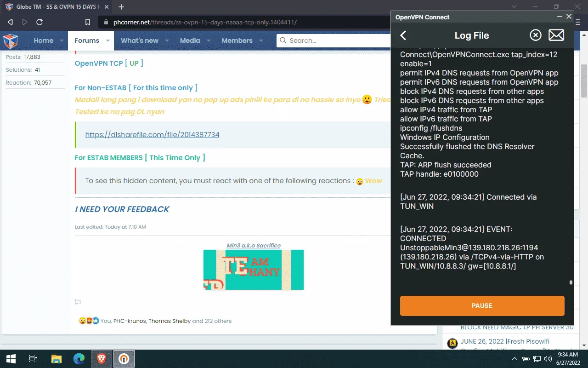Open the Home tab on the forum
The image size is (588, 368).
43,40
